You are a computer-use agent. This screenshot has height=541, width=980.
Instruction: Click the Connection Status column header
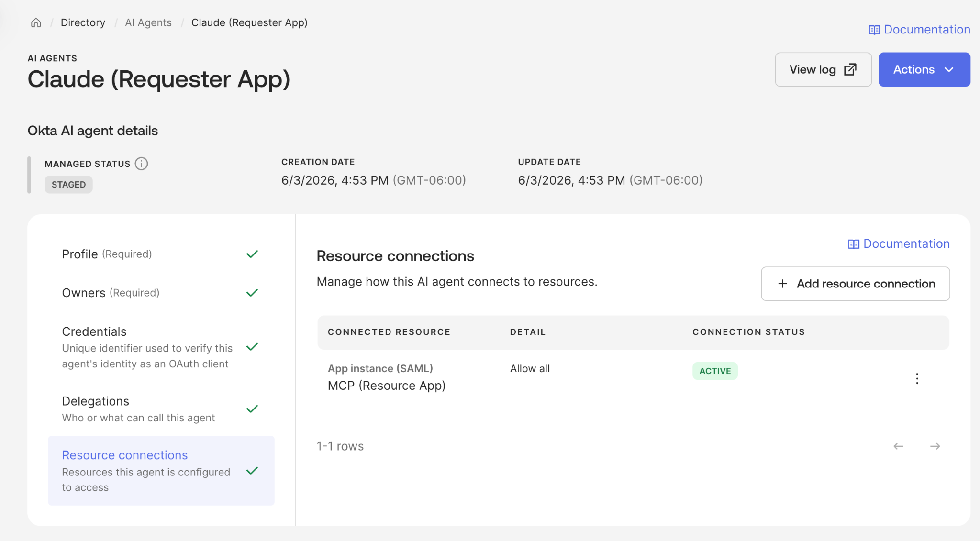pos(748,332)
